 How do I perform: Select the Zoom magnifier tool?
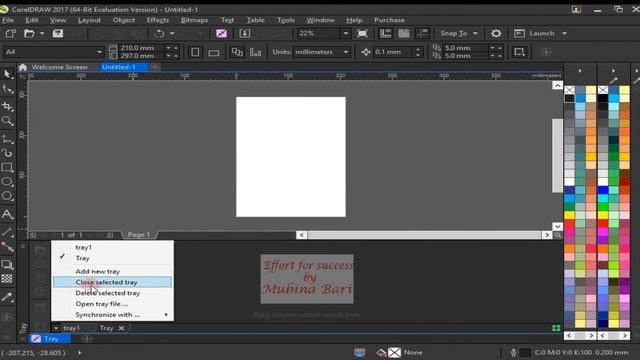[7, 121]
